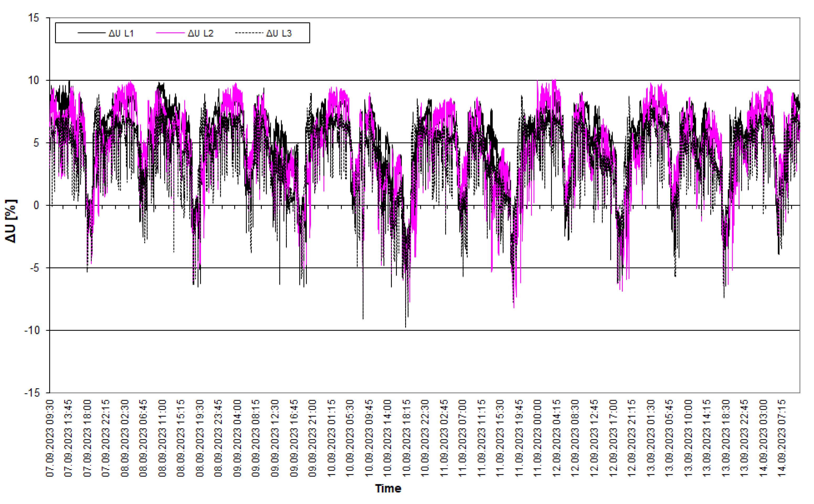The width and height of the screenshot is (814, 504).
Task: Select the 0 tick label on y-axis
Action: pyautogui.click(x=37, y=205)
